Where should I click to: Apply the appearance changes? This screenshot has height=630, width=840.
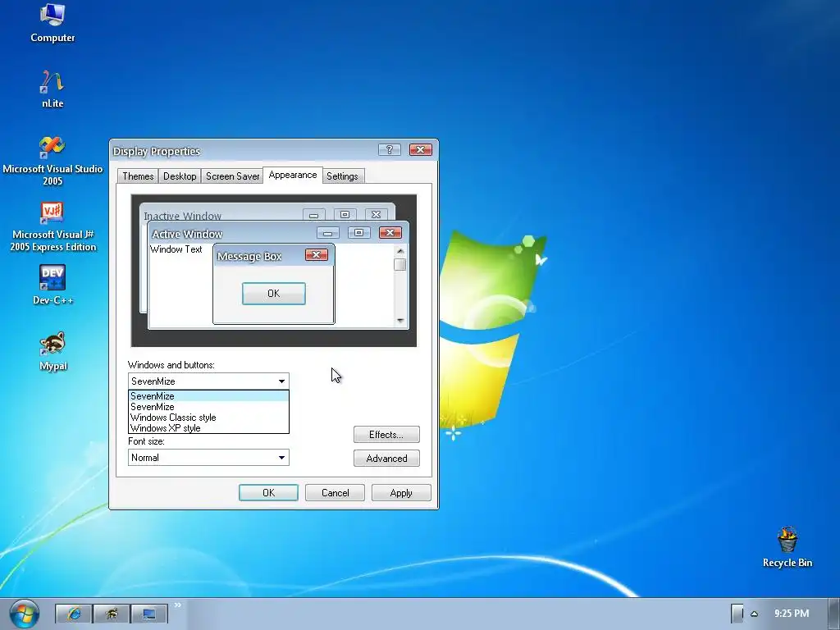[401, 493]
